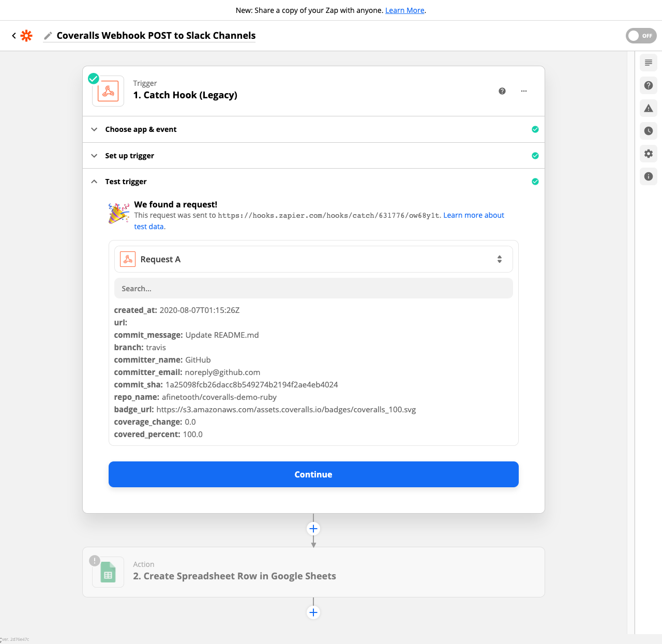Click the green checkmark beside Set up trigger
The image size is (662, 644).
(535, 155)
